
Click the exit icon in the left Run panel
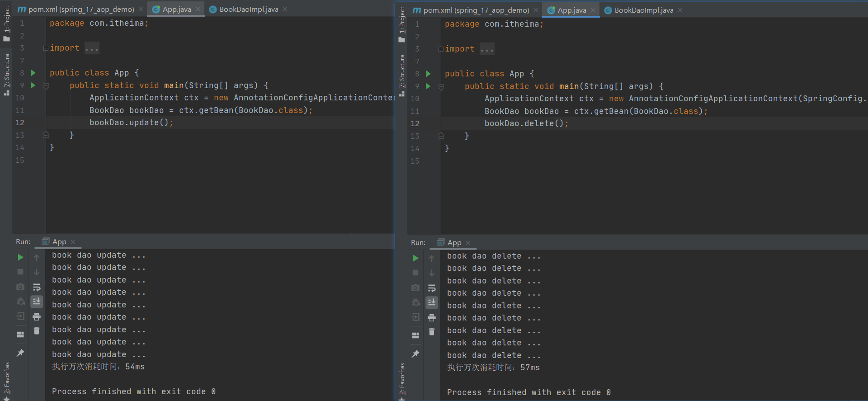point(20,316)
